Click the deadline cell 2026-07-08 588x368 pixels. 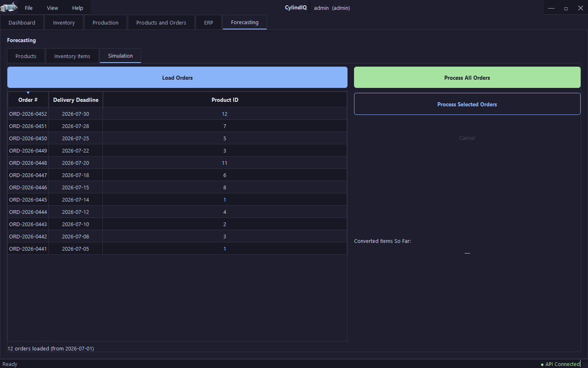point(76,236)
